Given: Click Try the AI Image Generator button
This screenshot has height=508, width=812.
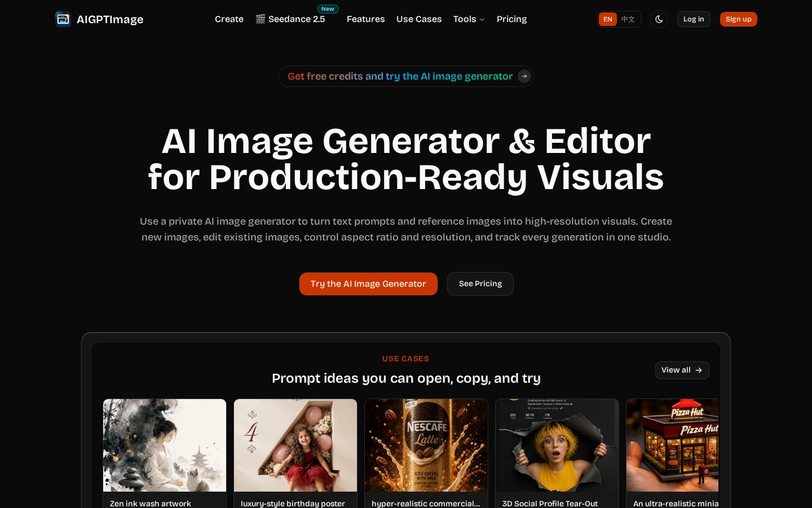Looking at the screenshot, I should [368, 284].
